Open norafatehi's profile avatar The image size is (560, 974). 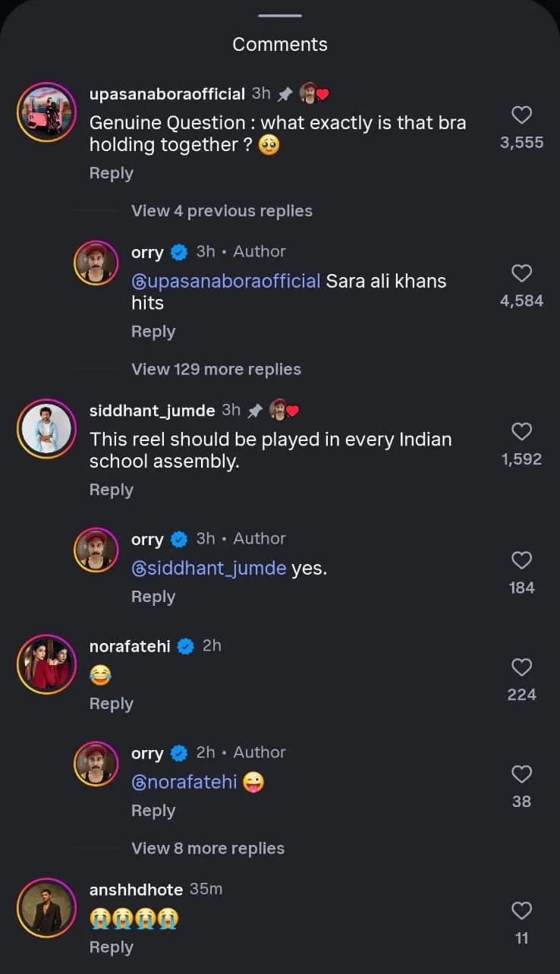click(x=47, y=664)
